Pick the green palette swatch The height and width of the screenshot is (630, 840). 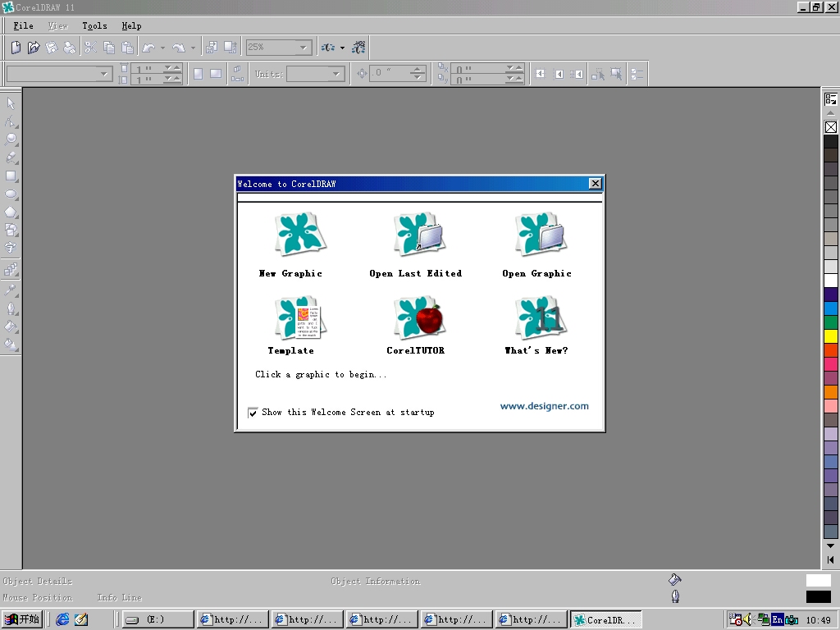click(831, 322)
